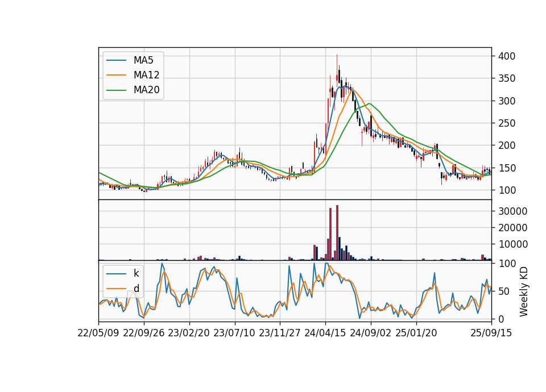Click the tallest volume bar
This screenshot has height=392, width=546.
tap(337, 233)
